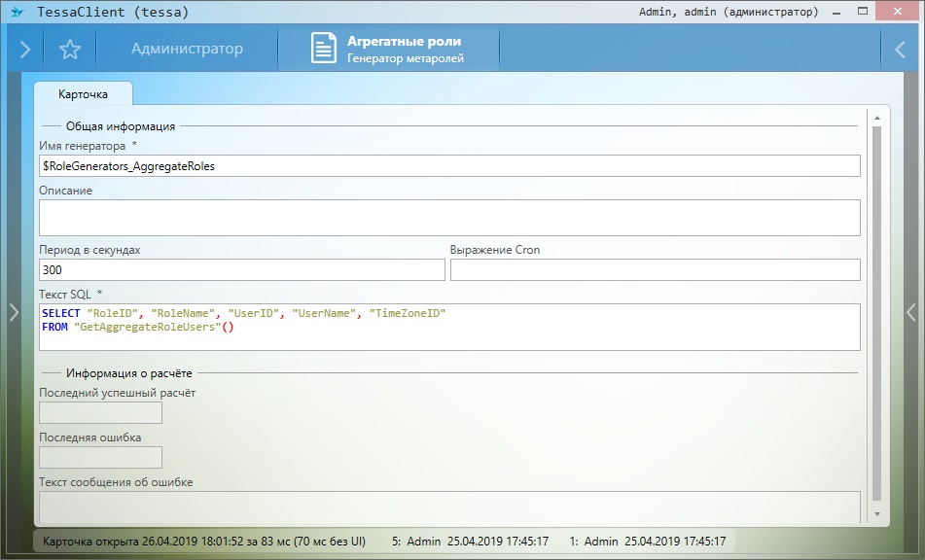
Task: Select the Карточка tab
Action: (x=83, y=94)
